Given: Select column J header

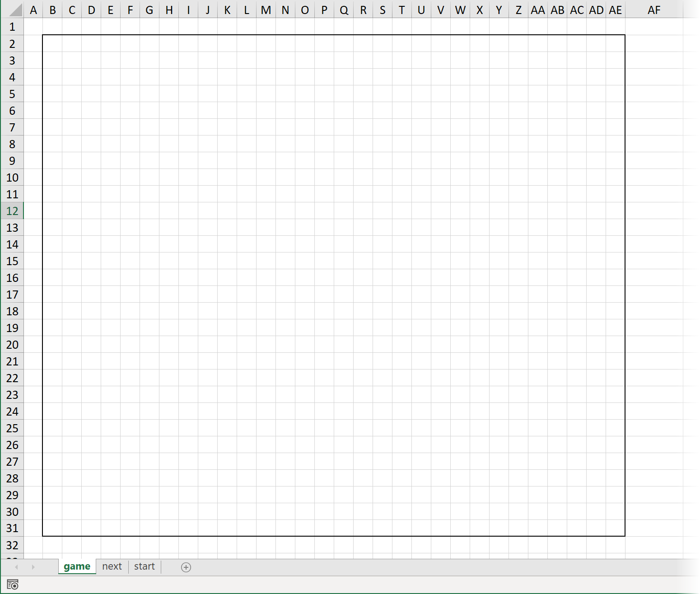Looking at the screenshot, I should pyautogui.click(x=208, y=10).
